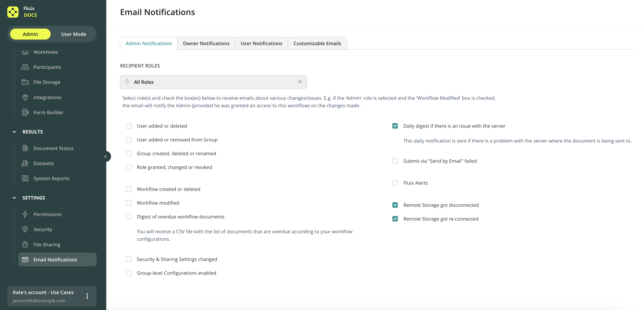Click the Fluix Docs logo icon
This screenshot has height=310, width=644.
(x=13, y=12)
